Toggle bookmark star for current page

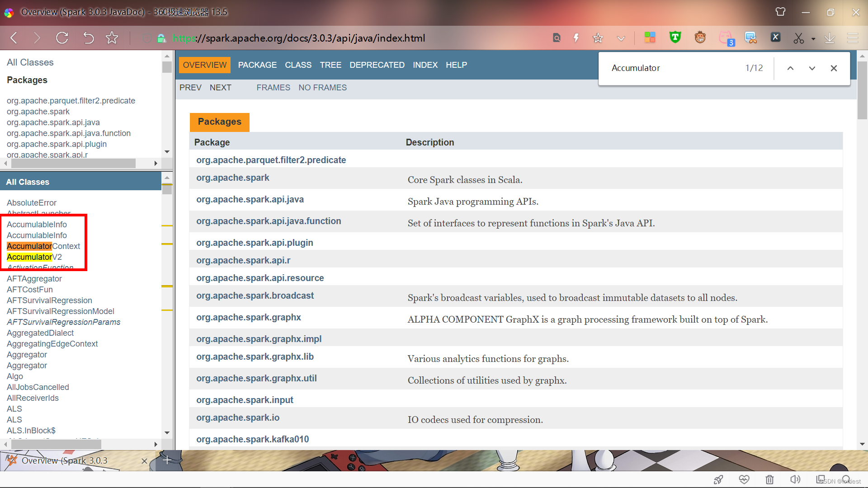pyautogui.click(x=598, y=38)
